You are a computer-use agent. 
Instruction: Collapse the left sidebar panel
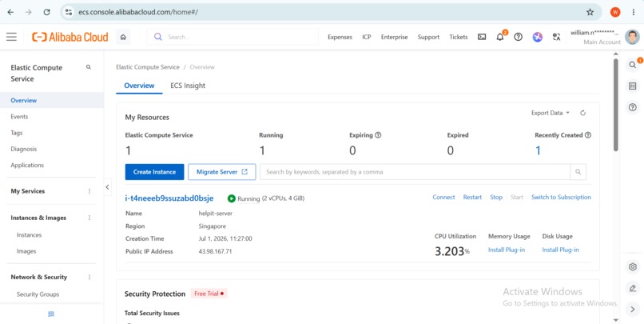107,187
